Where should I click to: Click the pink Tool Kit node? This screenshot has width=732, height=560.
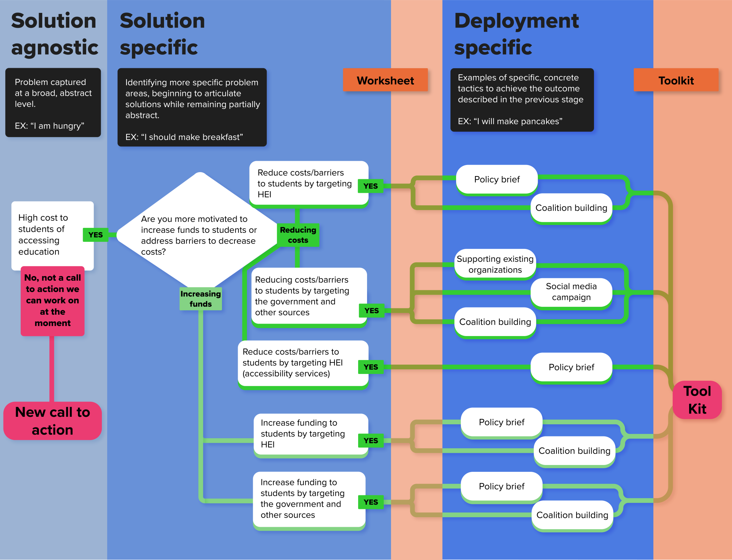pyautogui.click(x=697, y=400)
